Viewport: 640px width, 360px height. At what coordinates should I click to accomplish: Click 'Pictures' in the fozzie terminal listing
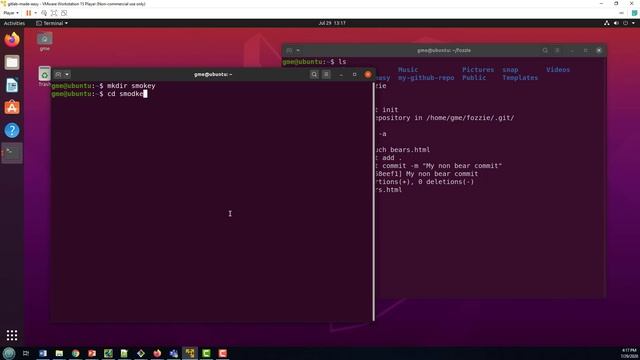[x=478, y=70]
